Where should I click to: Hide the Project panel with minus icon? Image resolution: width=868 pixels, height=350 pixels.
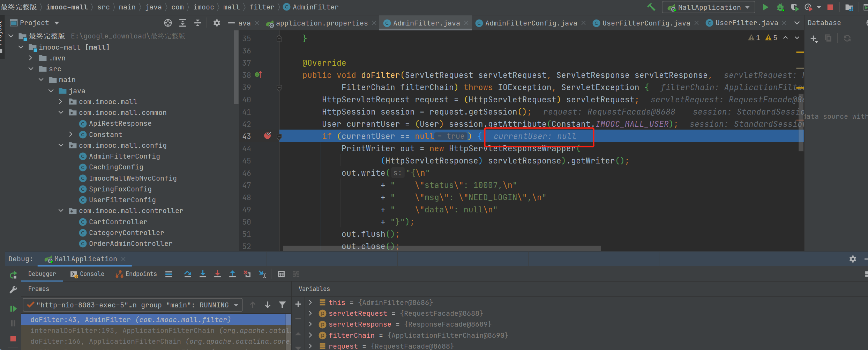coord(231,23)
